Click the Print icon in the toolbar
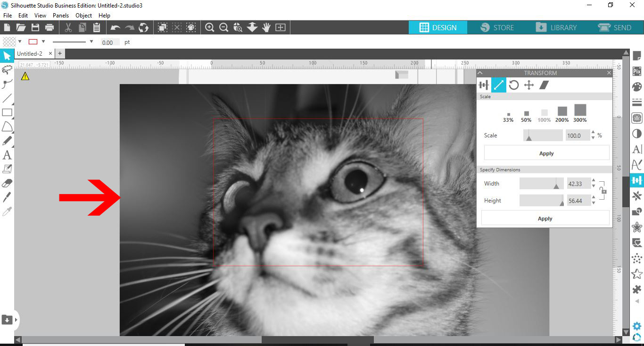644x346 pixels. tap(50, 28)
